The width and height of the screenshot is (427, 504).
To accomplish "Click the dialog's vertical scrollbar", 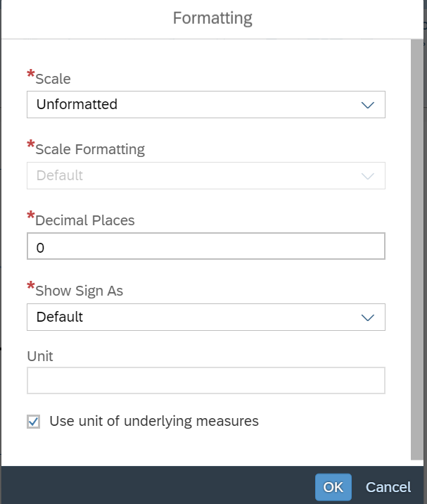I will [x=417, y=250].
